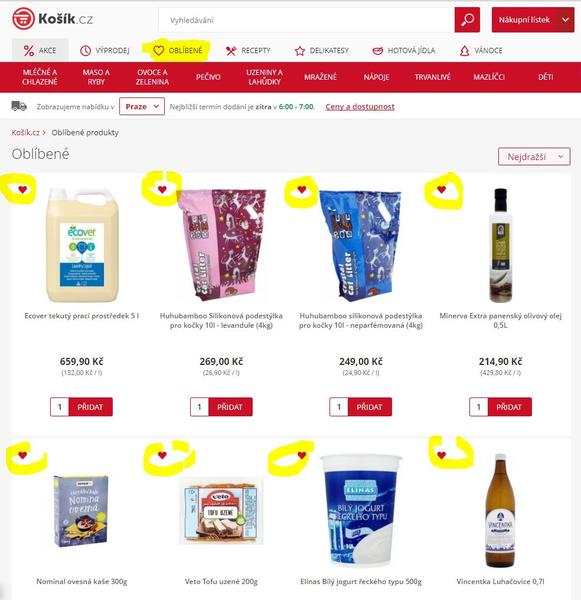The width and height of the screenshot is (581, 600).
Task: Open Recepty with the utensils icon
Action: coord(248,50)
